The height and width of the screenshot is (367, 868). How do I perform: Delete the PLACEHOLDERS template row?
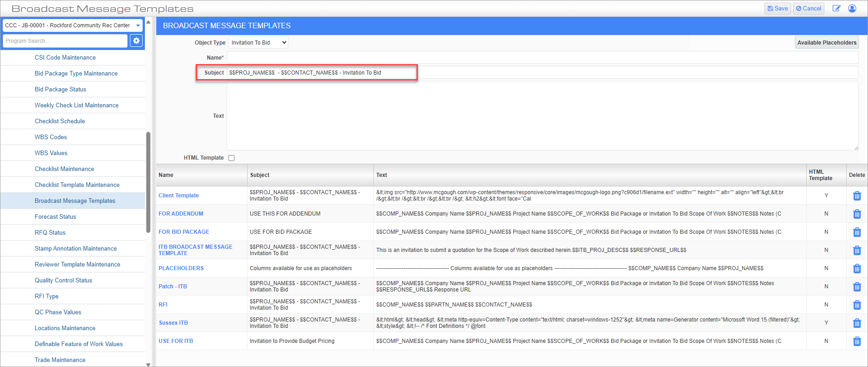(x=857, y=268)
